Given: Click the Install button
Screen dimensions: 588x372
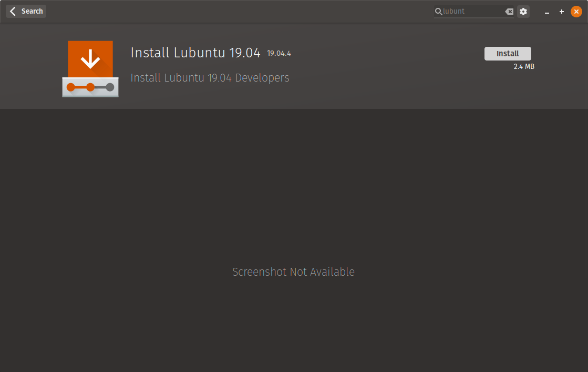Looking at the screenshot, I should [x=508, y=54].
